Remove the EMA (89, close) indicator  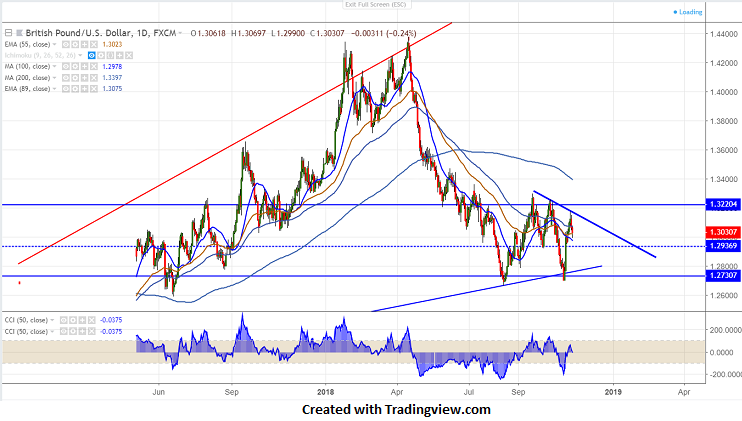pos(94,88)
